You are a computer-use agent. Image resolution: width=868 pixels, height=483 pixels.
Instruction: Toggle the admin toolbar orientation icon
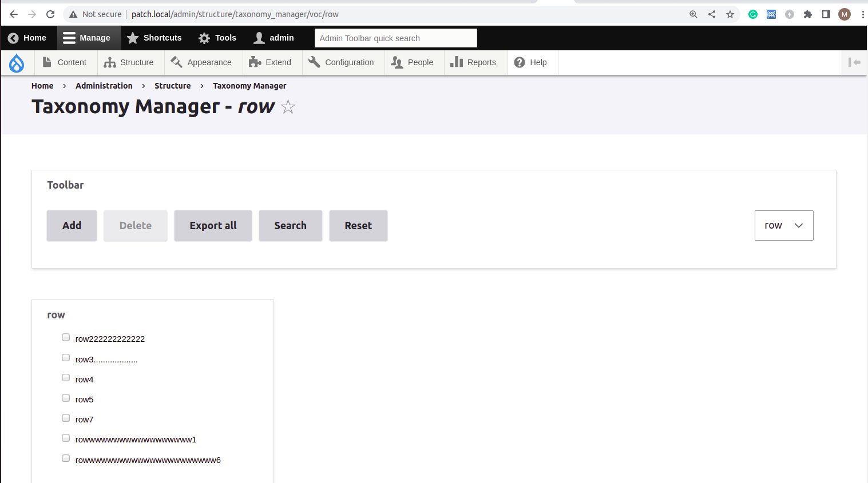(x=855, y=62)
